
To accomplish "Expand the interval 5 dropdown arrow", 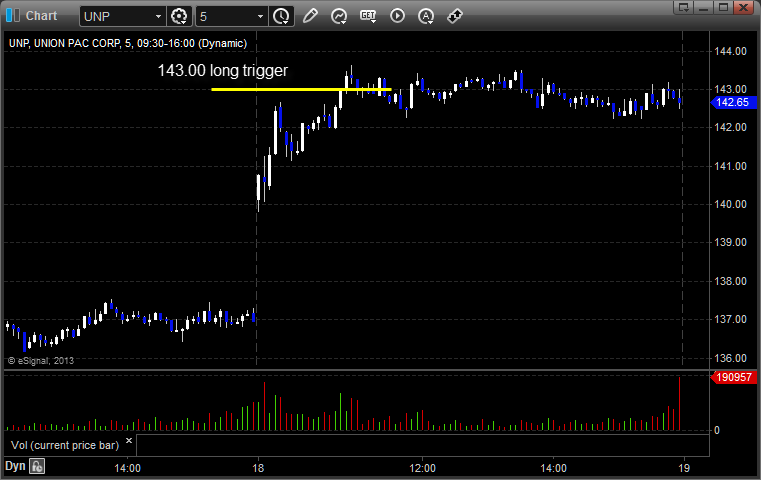I will pyautogui.click(x=261, y=17).
